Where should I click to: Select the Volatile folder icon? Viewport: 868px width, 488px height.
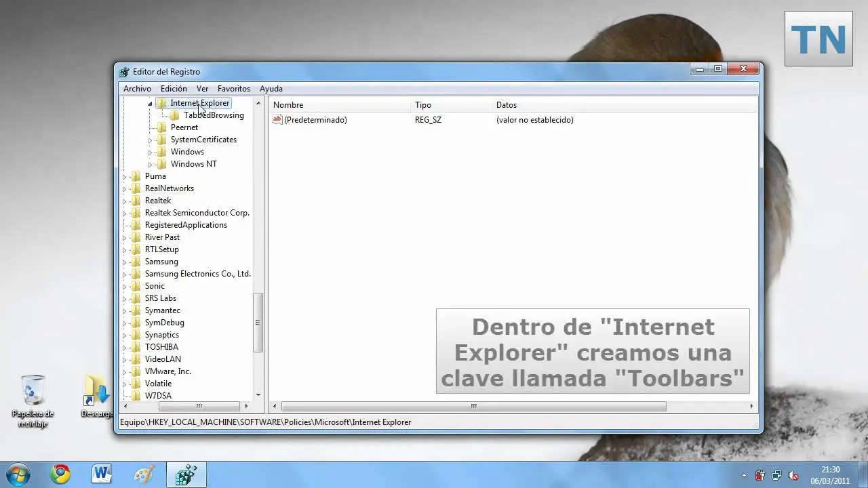(136, 384)
